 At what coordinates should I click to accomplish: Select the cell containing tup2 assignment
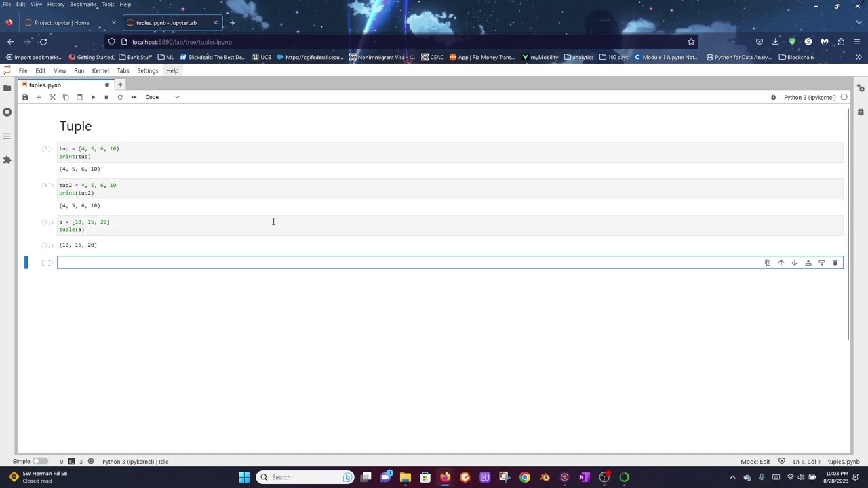pos(450,189)
